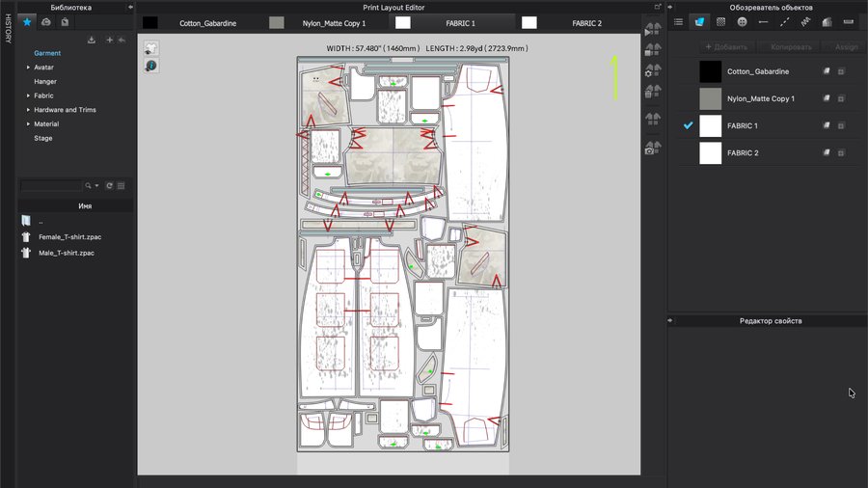Click the plus icon to add a library folder
The image size is (868, 488).
[x=109, y=40]
